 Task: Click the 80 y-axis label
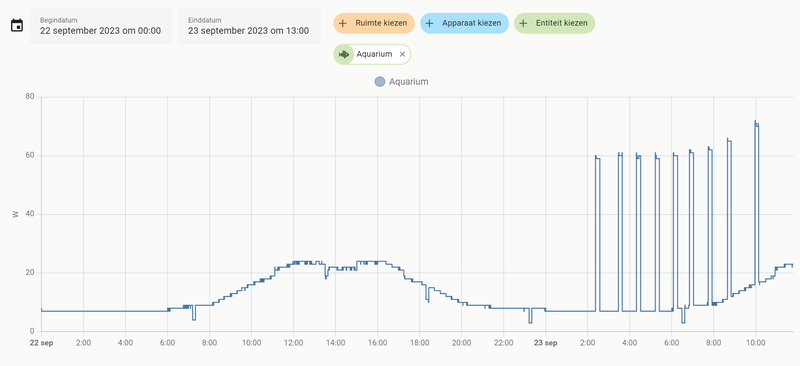tap(30, 96)
